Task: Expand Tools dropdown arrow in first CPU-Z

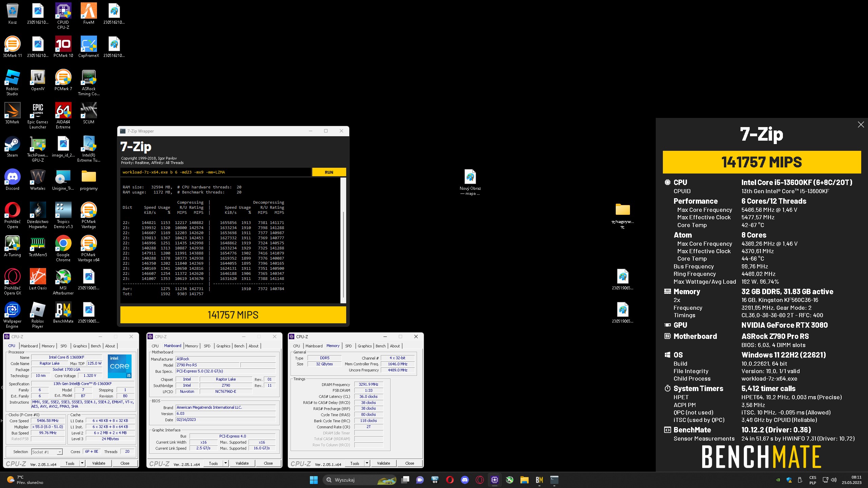Action: click(x=82, y=463)
